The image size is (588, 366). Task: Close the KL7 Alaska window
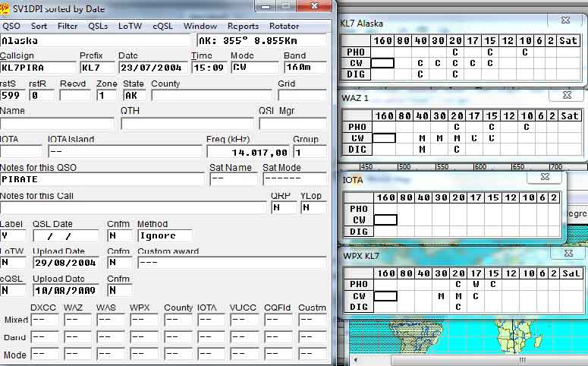pos(565,20)
